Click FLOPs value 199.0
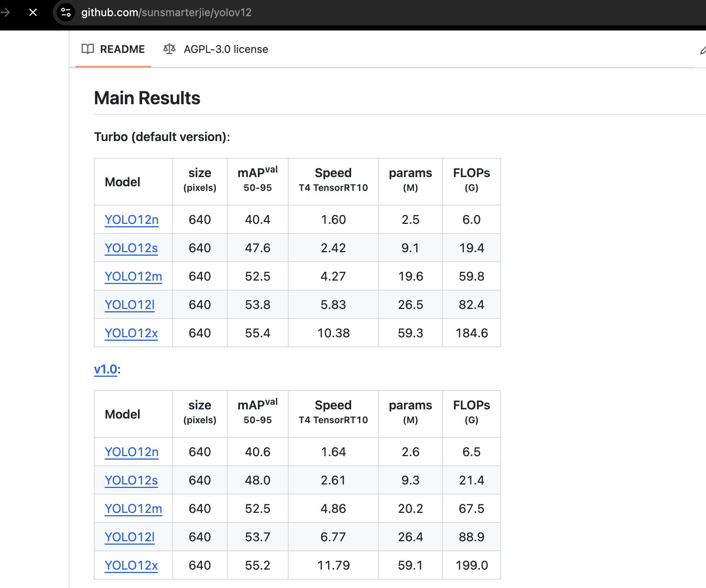Screen dimensions: 706x588 point(471,565)
